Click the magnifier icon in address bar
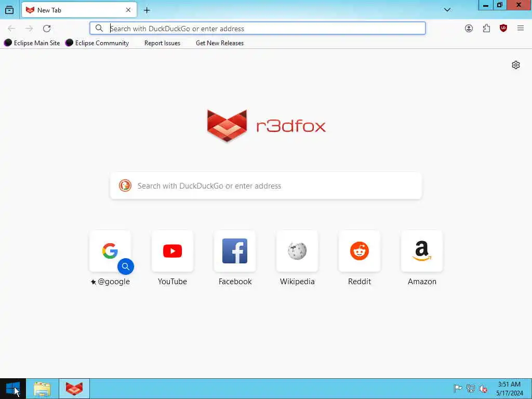This screenshot has width=532, height=399. (99, 28)
